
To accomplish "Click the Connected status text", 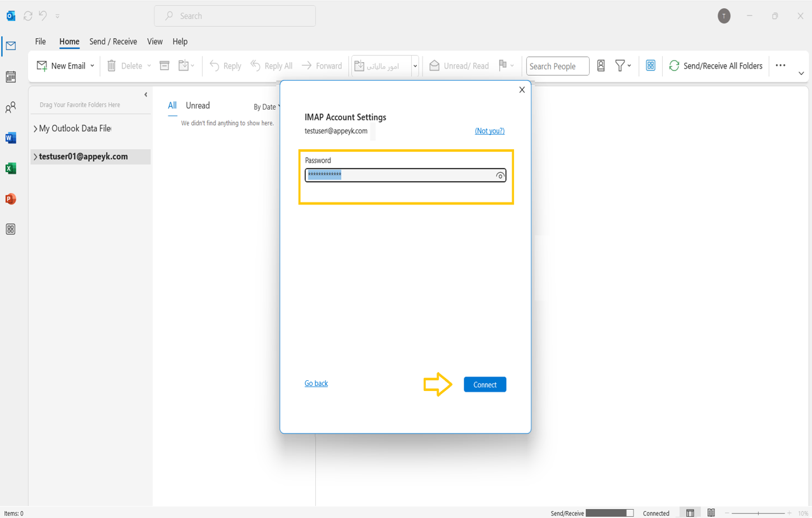I will (x=656, y=514).
